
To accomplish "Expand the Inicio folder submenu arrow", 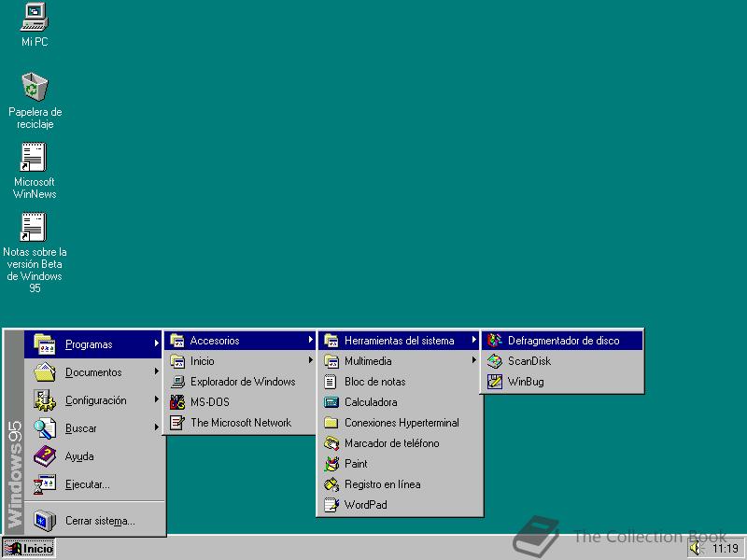I will 311,360.
